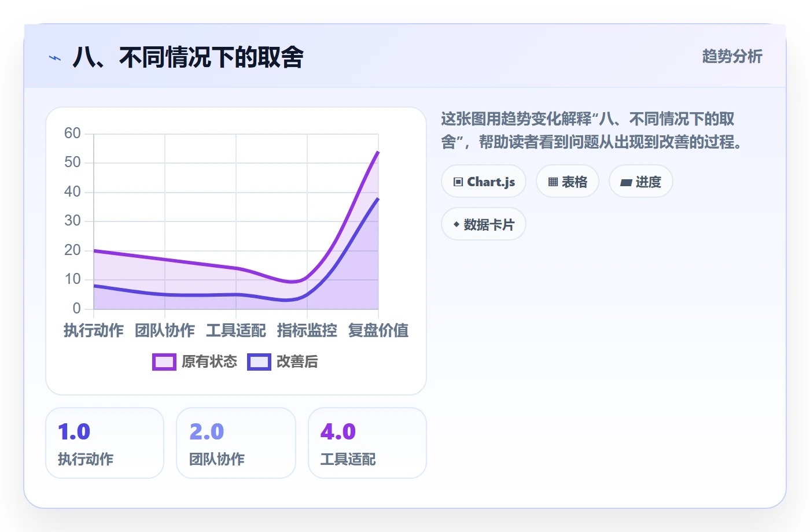The image size is (810, 532).
Task: Click the bar icon in 进度 tag
Action: [x=626, y=183]
